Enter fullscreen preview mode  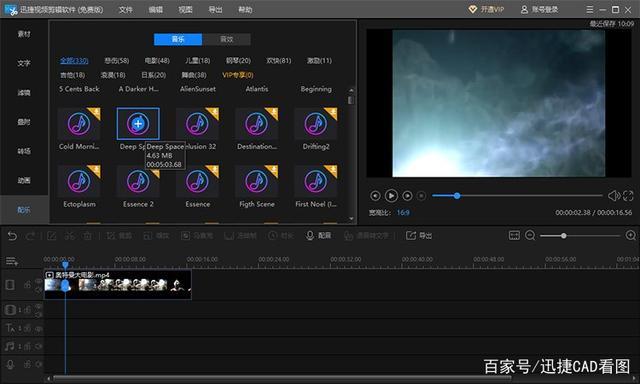628,196
